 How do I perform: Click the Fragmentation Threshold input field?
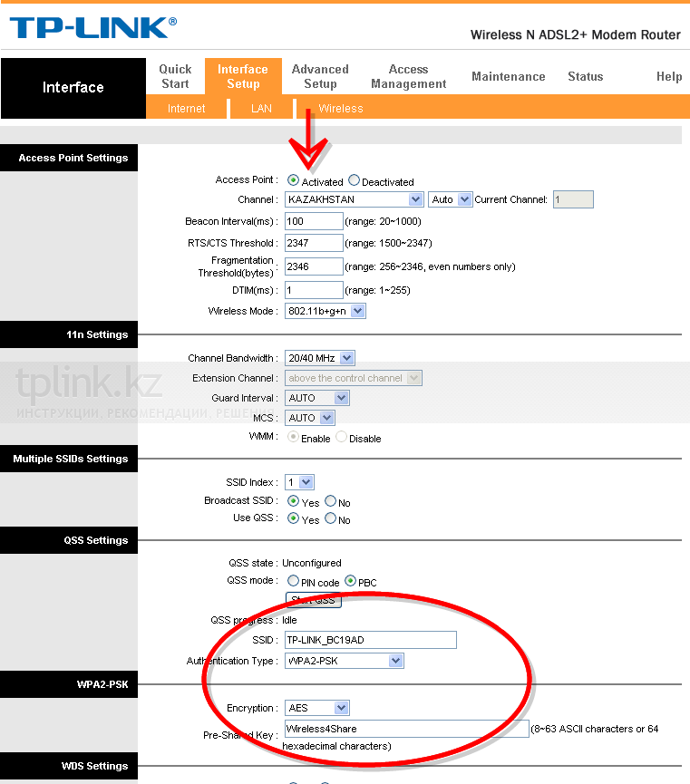[314, 266]
